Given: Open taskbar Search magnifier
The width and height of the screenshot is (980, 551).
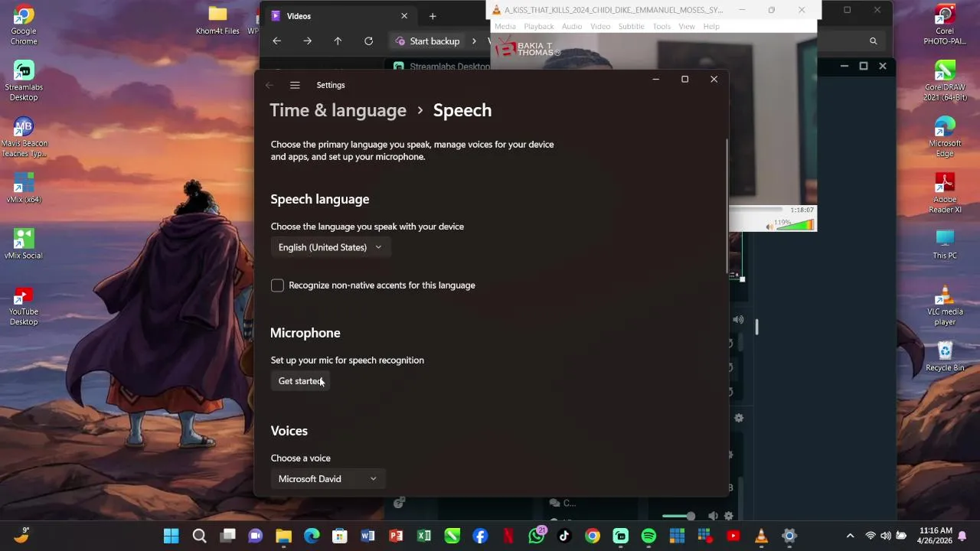Looking at the screenshot, I should point(200,536).
